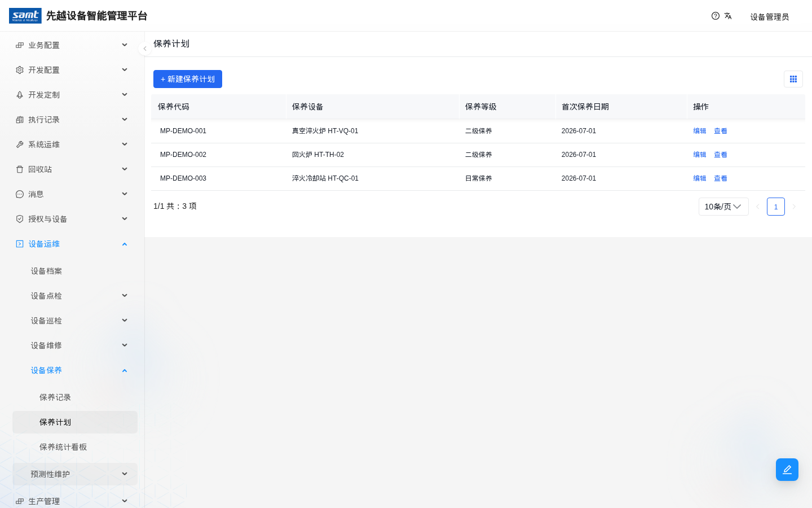Image resolution: width=812 pixels, height=508 pixels.
Task: View the MP-DEMO-003 maintenance plan
Action: 721,178
